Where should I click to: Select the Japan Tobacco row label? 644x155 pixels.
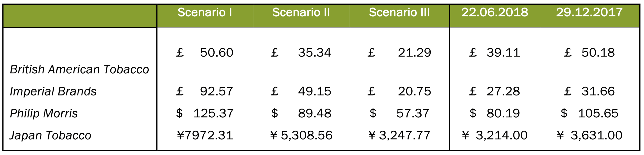point(51,136)
